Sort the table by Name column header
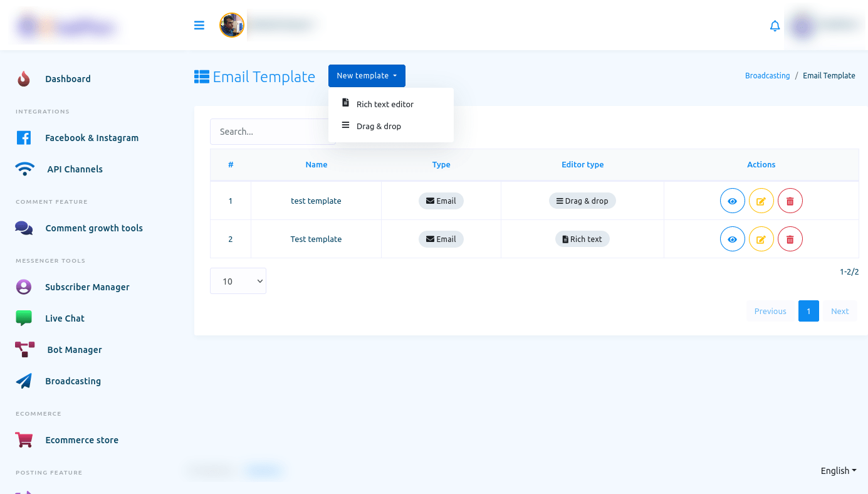The height and width of the screenshot is (494, 868). pyautogui.click(x=316, y=165)
